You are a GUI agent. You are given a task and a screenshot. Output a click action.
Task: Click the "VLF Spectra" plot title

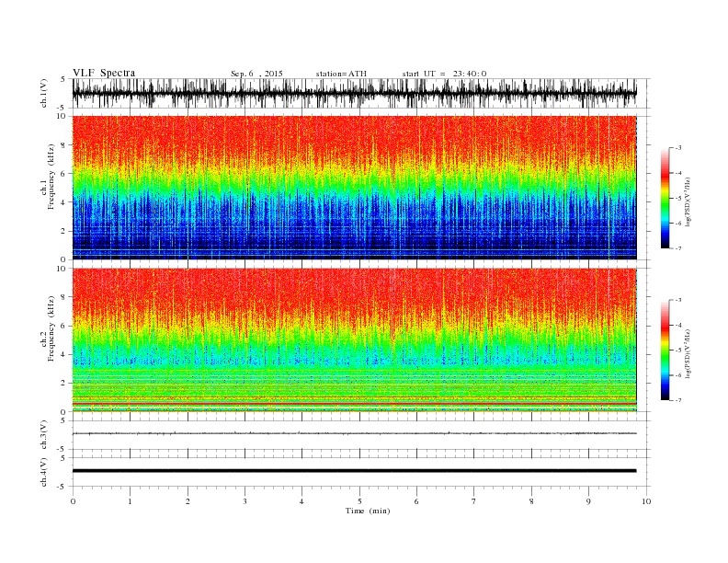104,73
